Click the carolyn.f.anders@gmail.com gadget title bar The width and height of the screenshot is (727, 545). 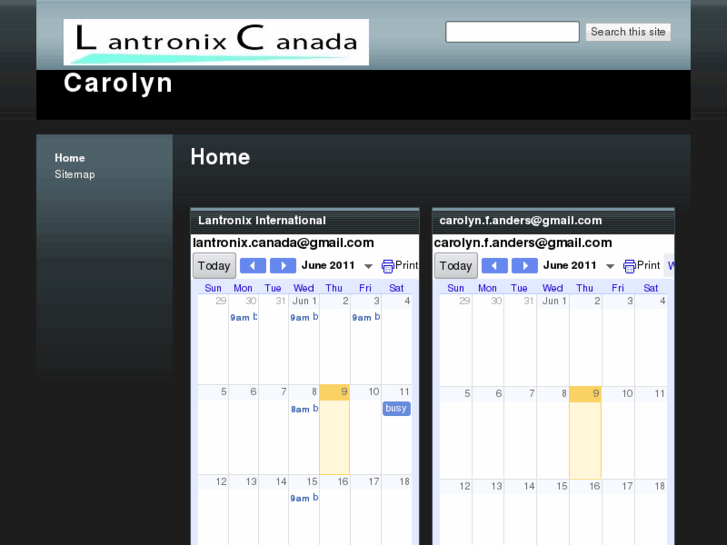pos(553,222)
